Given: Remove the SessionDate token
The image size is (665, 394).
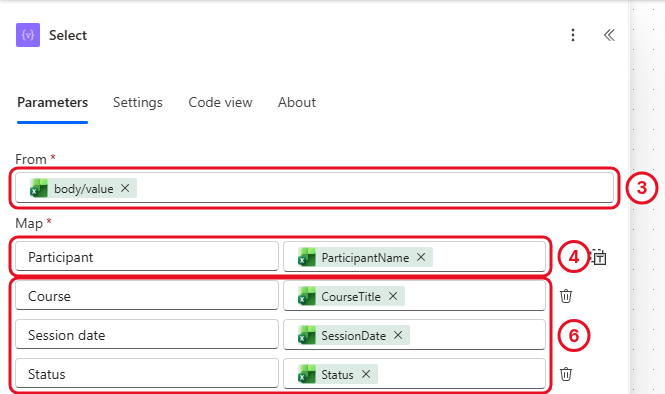Looking at the screenshot, I should point(398,335).
